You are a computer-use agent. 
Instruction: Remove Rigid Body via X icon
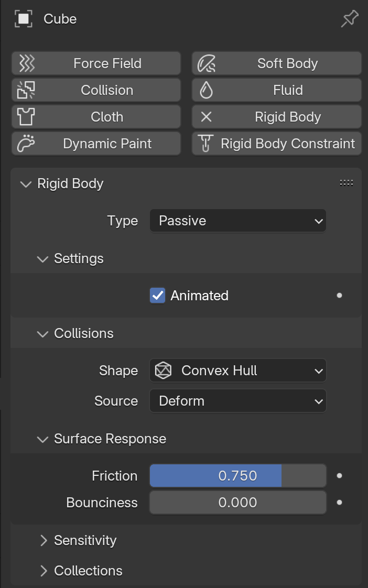pyautogui.click(x=207, y=117)
